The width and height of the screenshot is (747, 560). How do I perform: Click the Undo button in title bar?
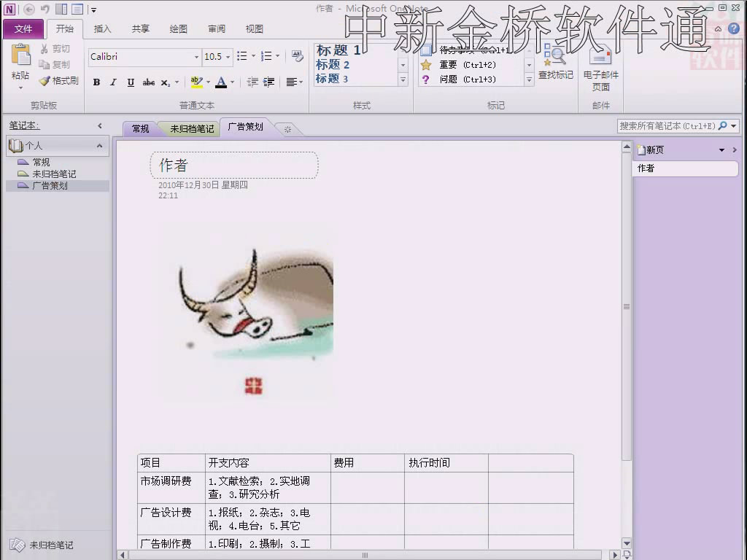[x=44, y=9]
